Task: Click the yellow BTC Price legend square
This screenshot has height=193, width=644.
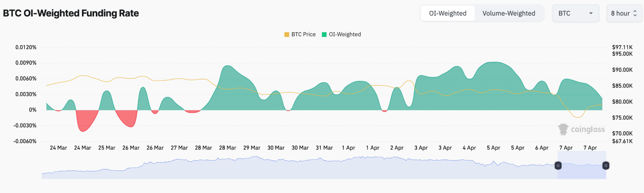Action: (x=287, y=34)
